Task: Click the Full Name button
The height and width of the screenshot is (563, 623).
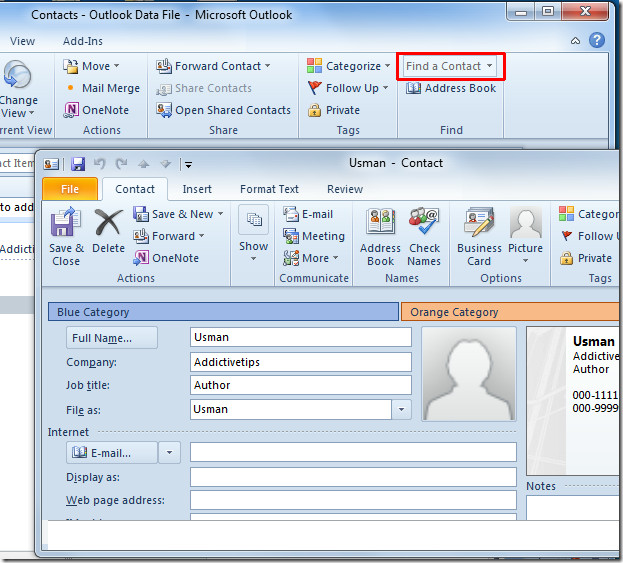Action: click(112, 338)
